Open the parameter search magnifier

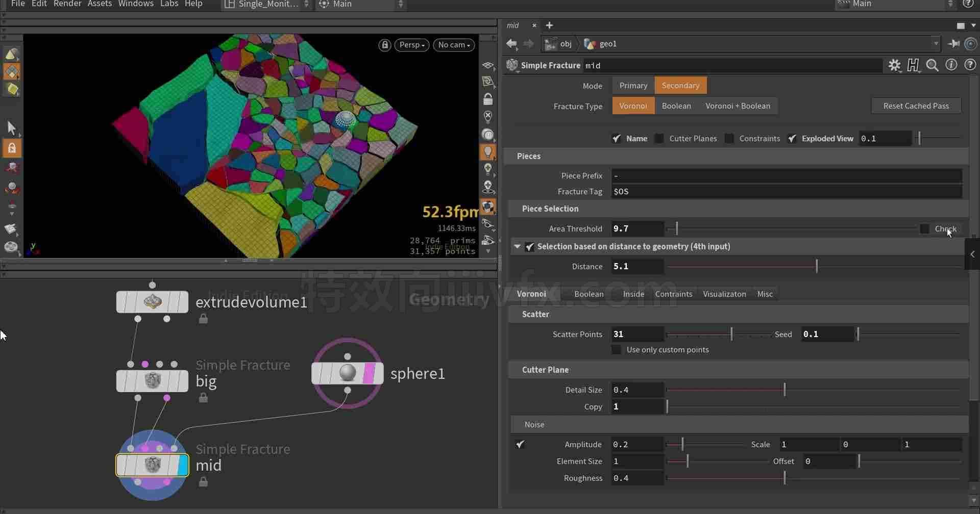[x=932, y=65]
